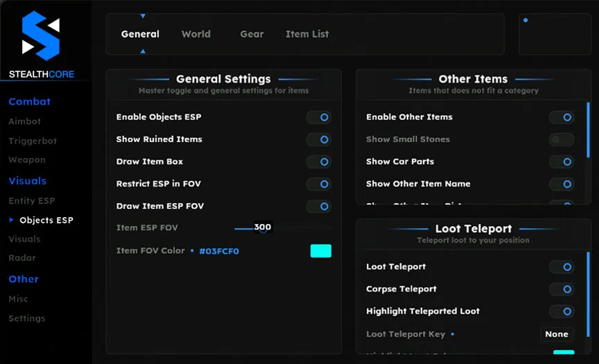Open Settings from the sidebar
The height and width of the screenshot is (364, 599).
pos(27,318)
